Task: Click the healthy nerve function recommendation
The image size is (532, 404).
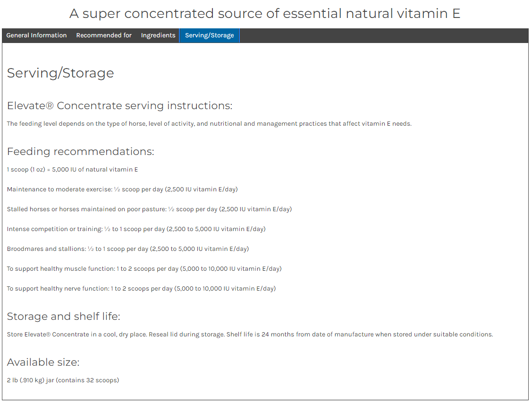Action: point(141,289)
